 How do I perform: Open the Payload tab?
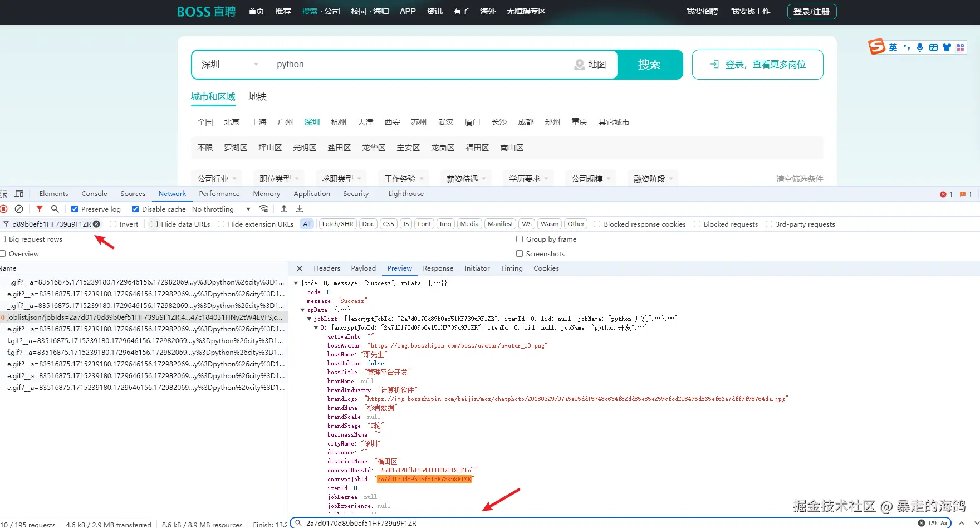coord(364,268)
